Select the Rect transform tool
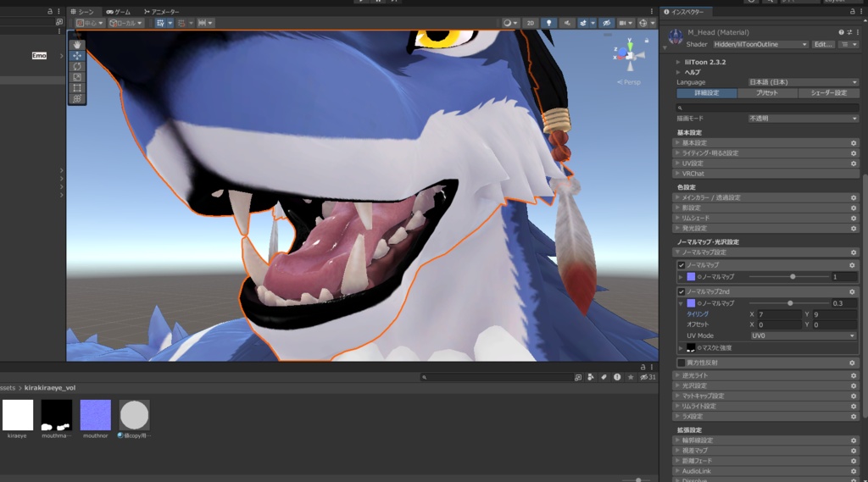The image size is (868, 482). 77,88
